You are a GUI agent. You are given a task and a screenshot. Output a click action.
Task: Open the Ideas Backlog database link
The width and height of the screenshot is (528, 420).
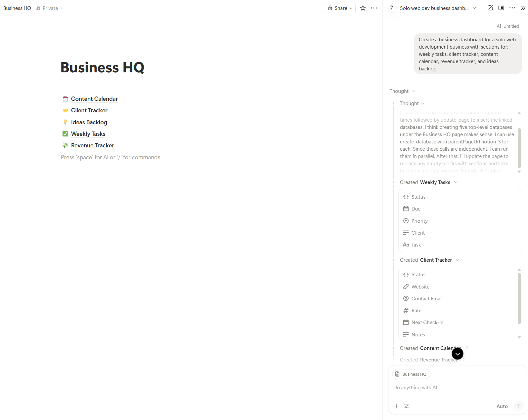point(89,122)
